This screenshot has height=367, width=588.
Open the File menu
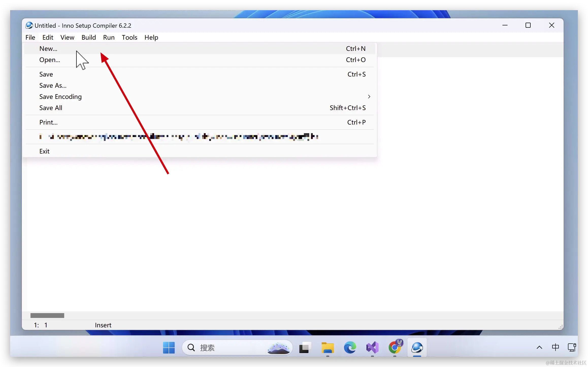pos(30,37)
